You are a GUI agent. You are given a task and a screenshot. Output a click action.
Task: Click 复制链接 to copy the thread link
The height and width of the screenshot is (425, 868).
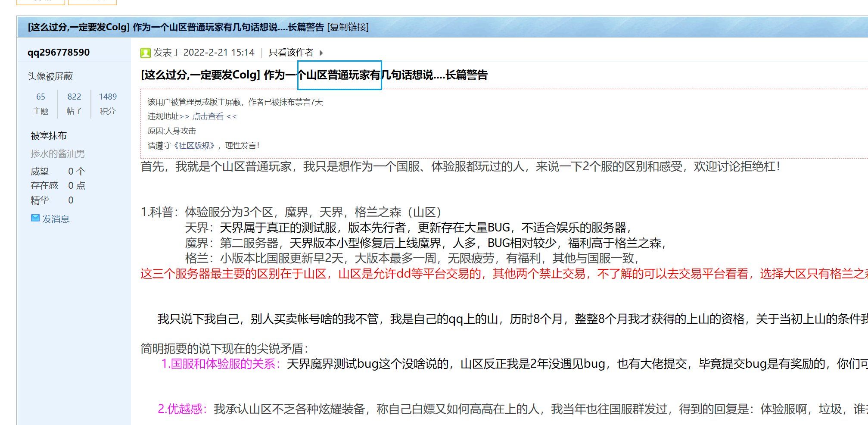pyautogui.click(x=348, y=27)
